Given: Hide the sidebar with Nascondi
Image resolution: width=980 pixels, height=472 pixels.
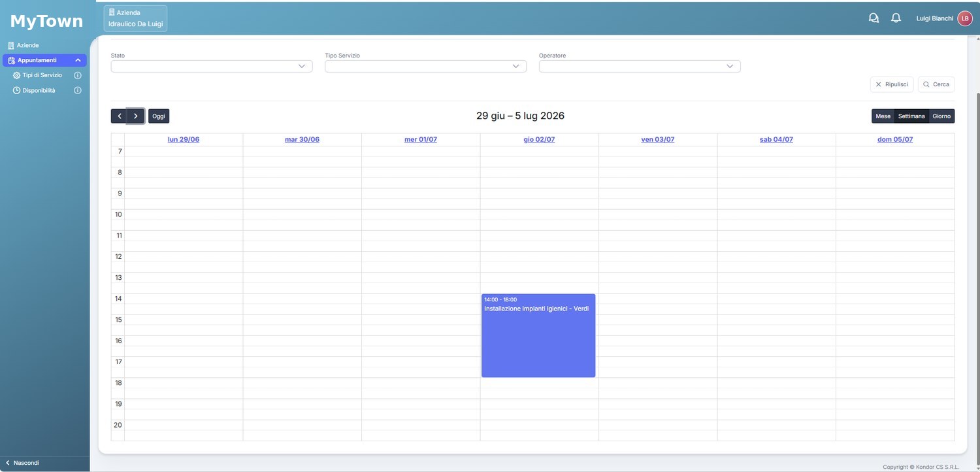Looking at the screenshot, I should click(x=22, y=463).
